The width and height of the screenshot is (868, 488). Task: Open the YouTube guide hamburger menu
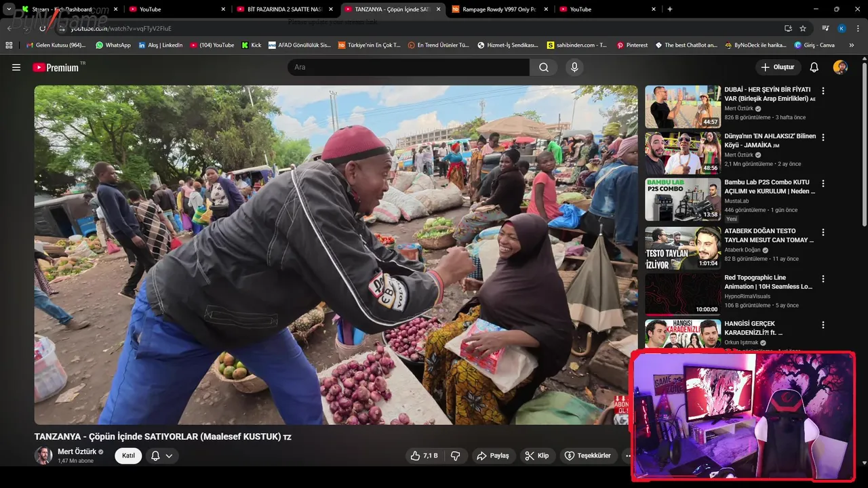click(16, 67)
